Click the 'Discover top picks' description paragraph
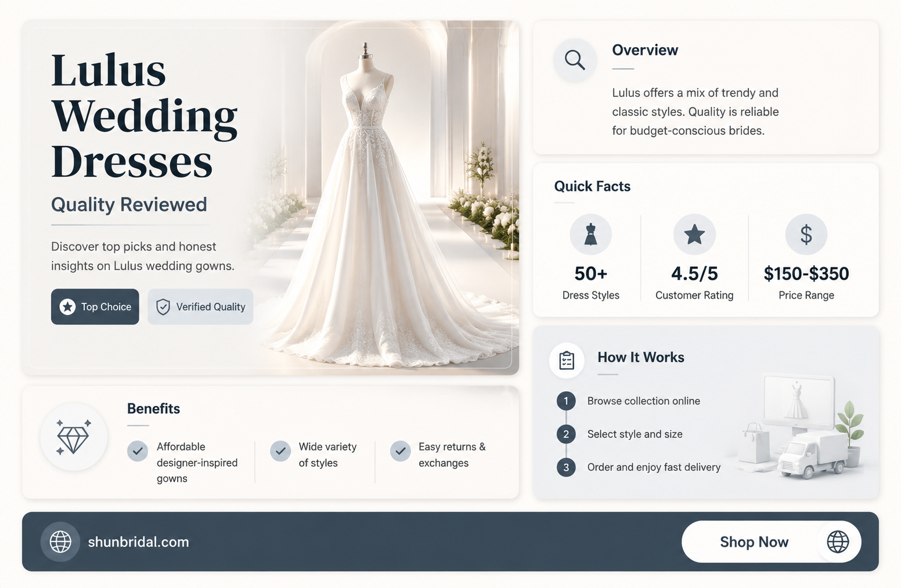 tap(143, 256)
